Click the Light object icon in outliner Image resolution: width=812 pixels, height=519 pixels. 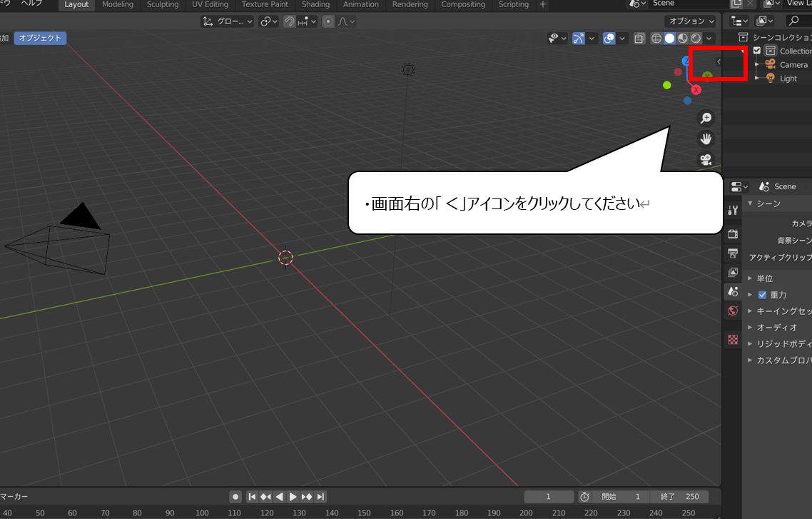click(x=771, y=79)
